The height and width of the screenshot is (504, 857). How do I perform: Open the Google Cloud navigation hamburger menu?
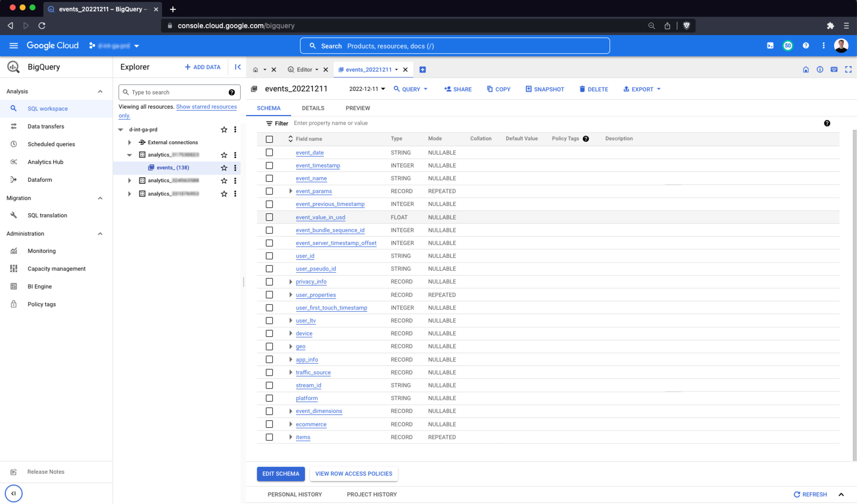click(x=14, y=46)
